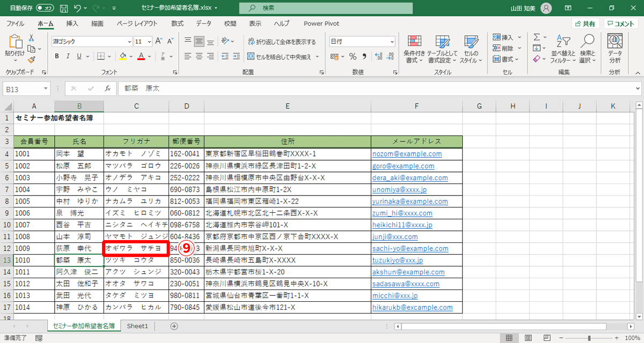Click the Top Align icon

pyautogui.click(x=188, y=41)
